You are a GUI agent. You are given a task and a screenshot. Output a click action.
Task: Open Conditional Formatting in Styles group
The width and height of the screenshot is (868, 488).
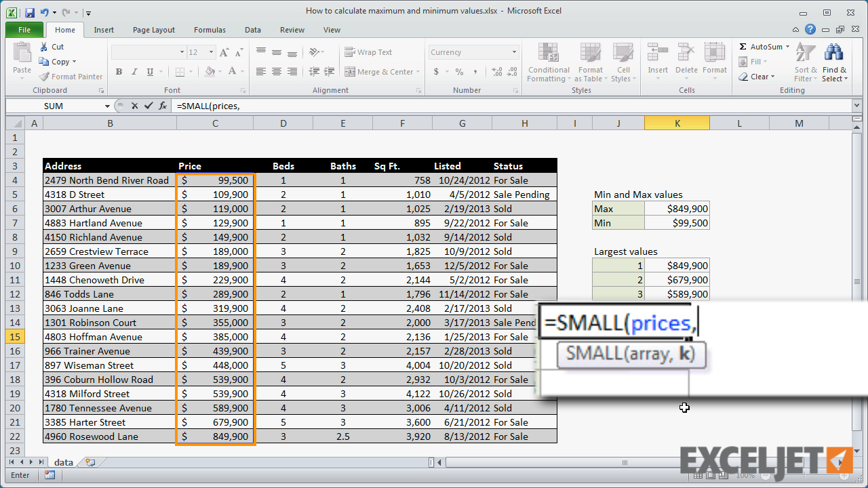pos(549,62)
